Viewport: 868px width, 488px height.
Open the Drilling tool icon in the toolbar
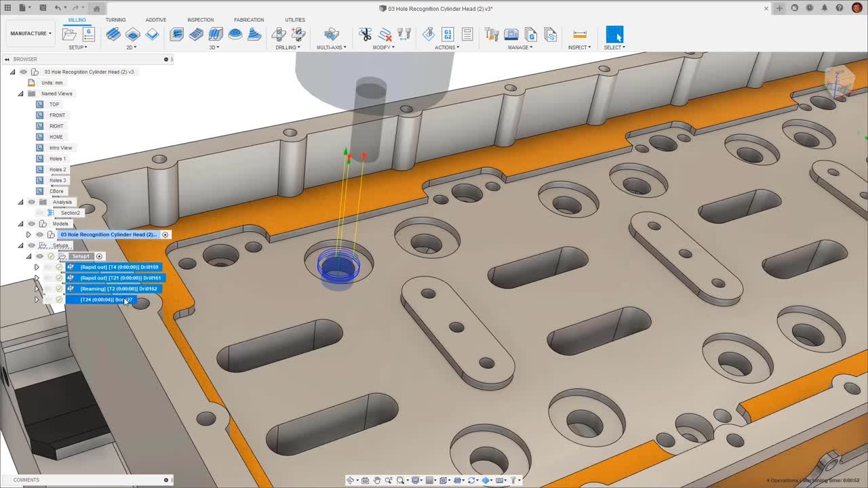[x=279, y=35]
